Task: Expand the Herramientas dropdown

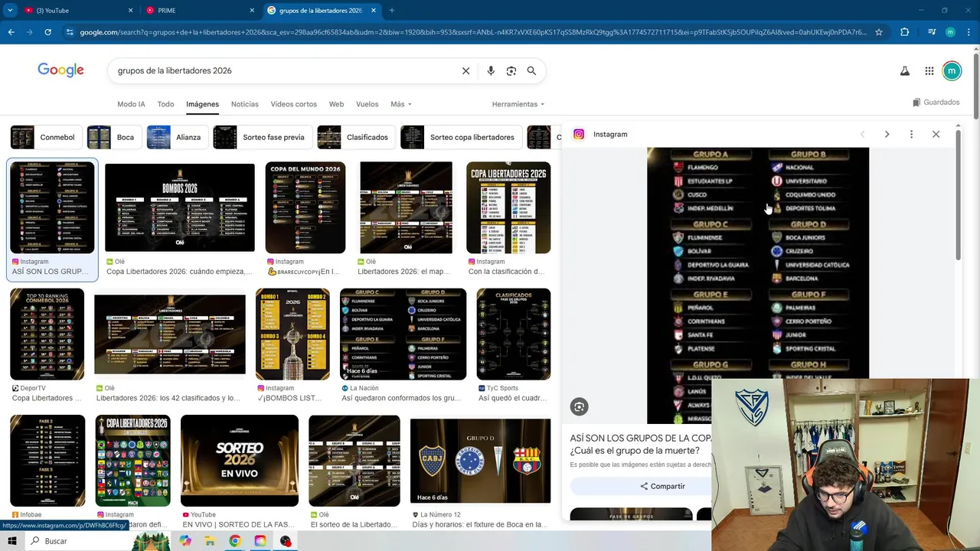Action: pos(518,104)
